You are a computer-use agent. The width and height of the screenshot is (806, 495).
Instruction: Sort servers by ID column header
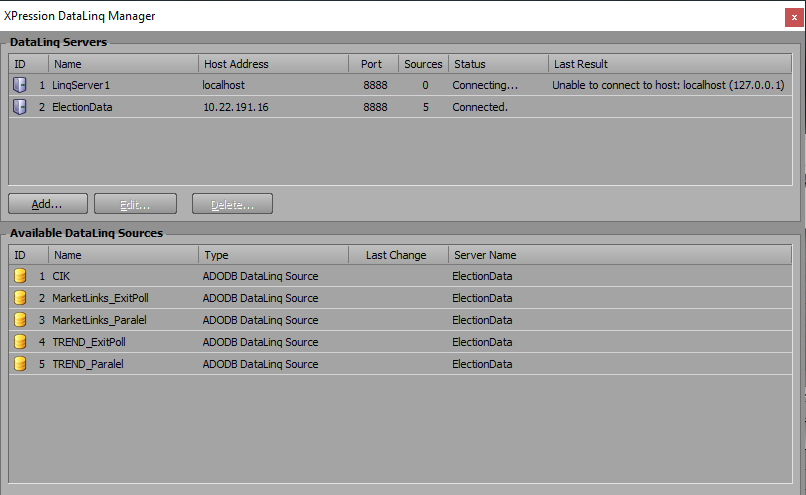click(29, 64)
